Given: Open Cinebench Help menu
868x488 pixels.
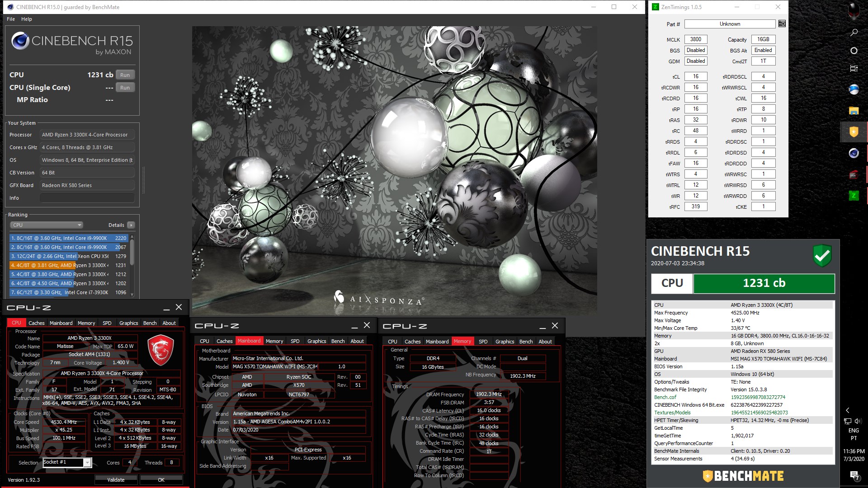Looking at the screenshot, I should (x=27, y=19).
